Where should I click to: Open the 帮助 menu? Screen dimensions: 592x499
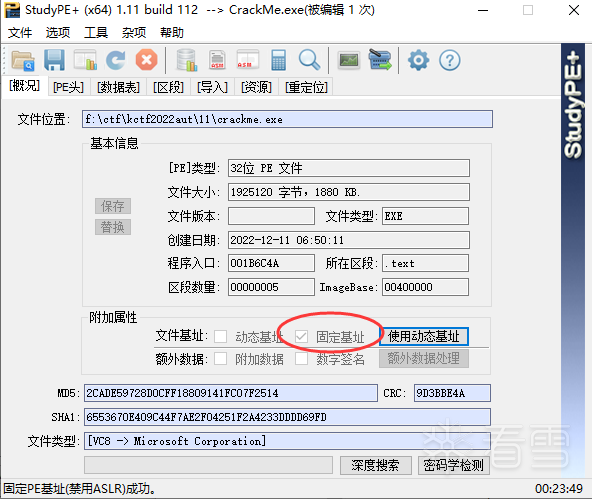point(172,33)
